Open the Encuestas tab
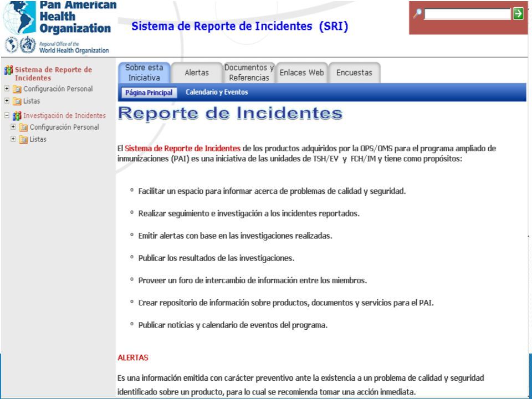Screen dimensions: 532x399 click(x=354, y=73)
